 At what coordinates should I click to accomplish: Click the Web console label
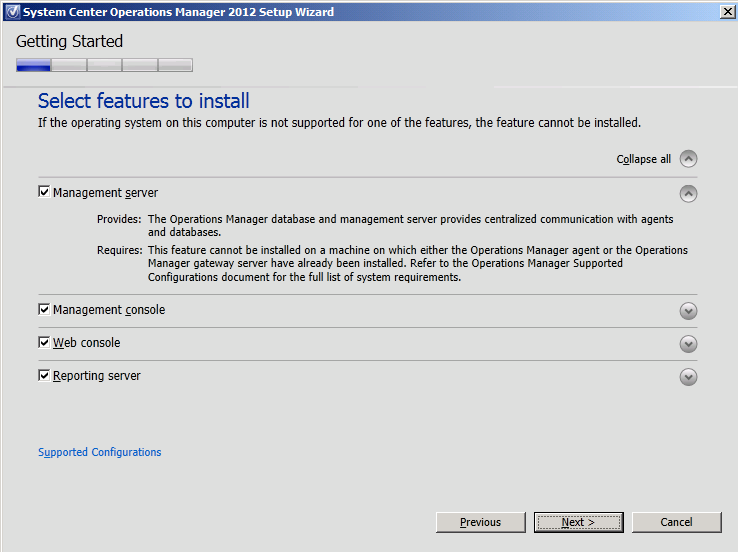pos(87,343)
